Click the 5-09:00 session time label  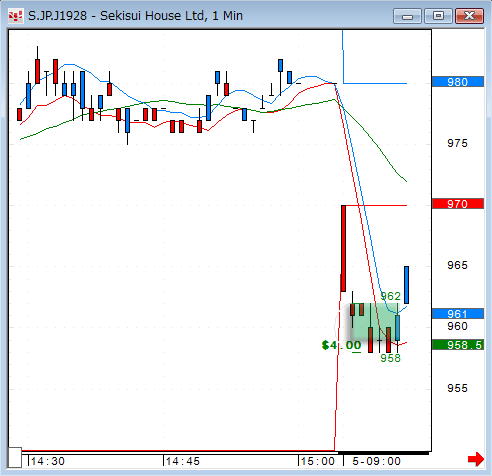click(x=376, y=461)
